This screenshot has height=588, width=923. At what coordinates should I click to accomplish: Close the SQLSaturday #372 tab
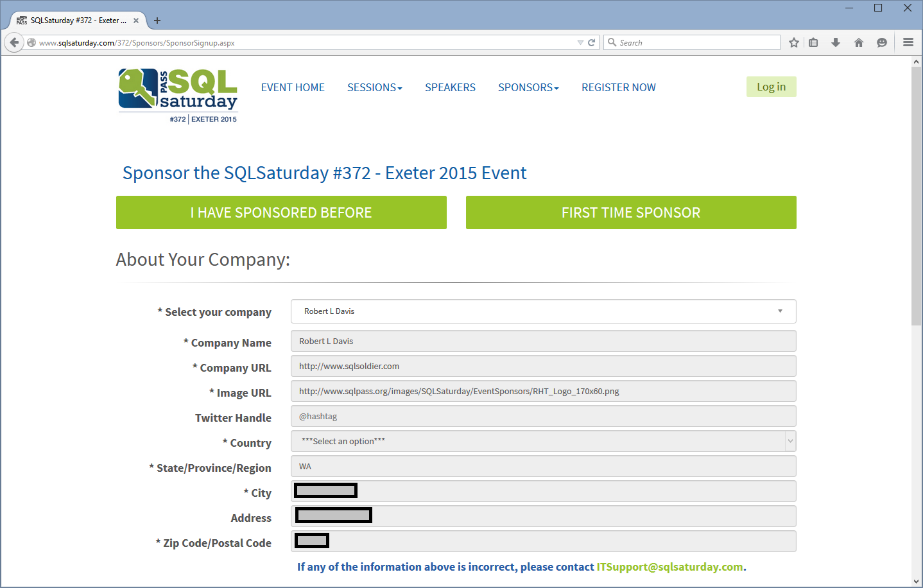(136, 21)
